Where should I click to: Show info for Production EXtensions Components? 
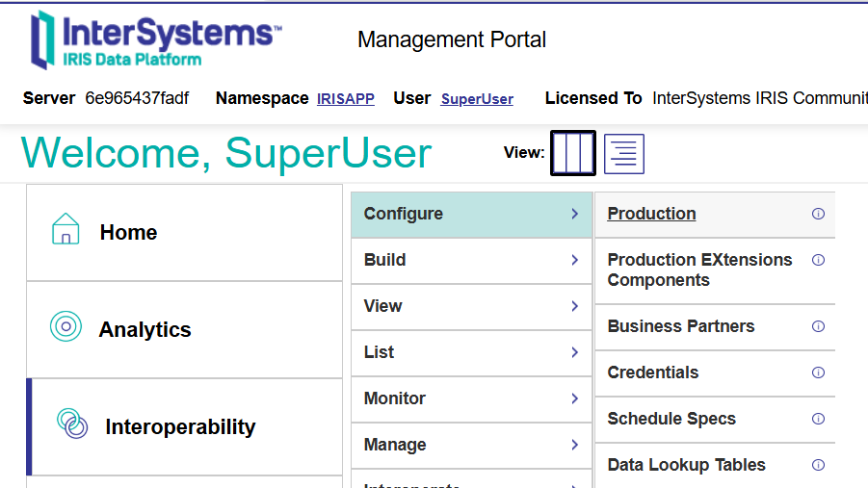818,260
